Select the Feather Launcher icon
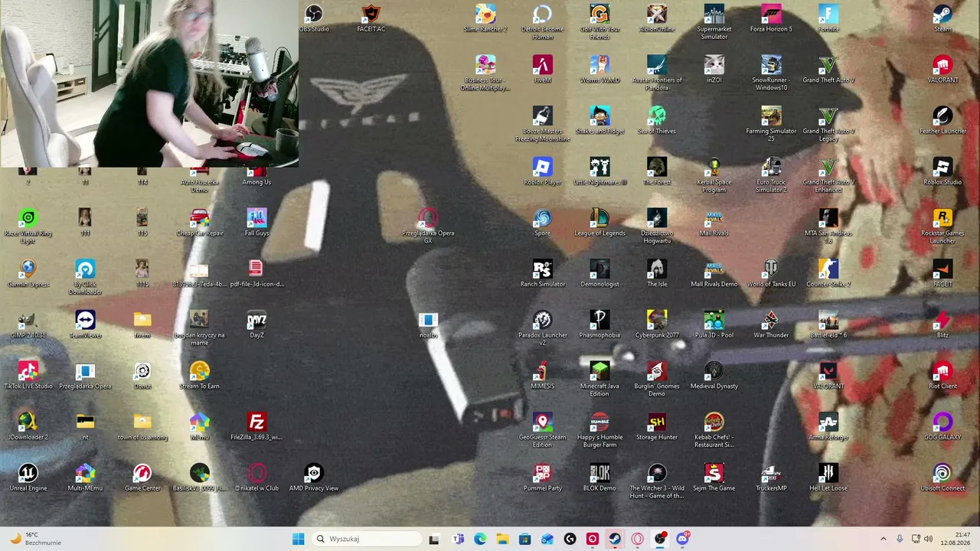 tap(942, 120)
